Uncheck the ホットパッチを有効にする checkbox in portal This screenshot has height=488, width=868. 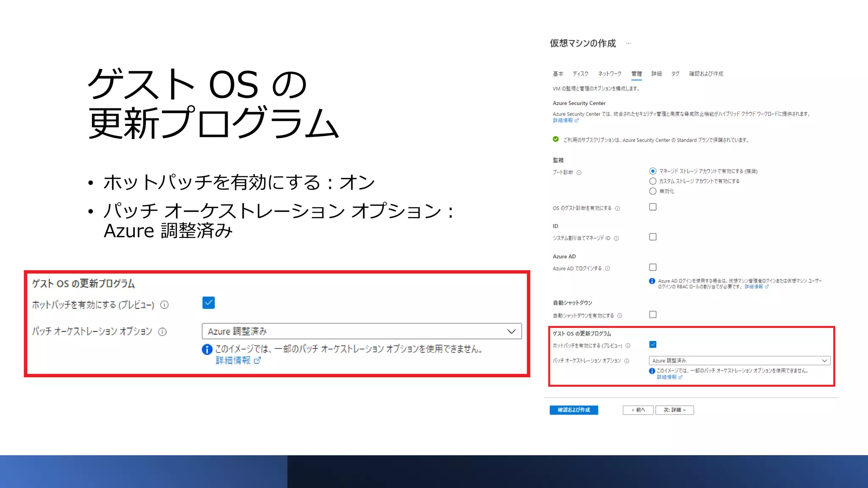(653, 344)
